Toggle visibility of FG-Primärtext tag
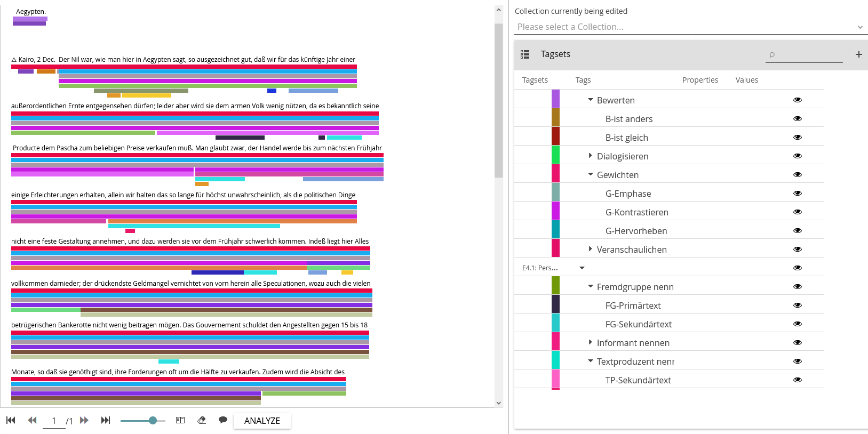Image resolution: width=868 pixels, height=434 pixels. point(797,305)
